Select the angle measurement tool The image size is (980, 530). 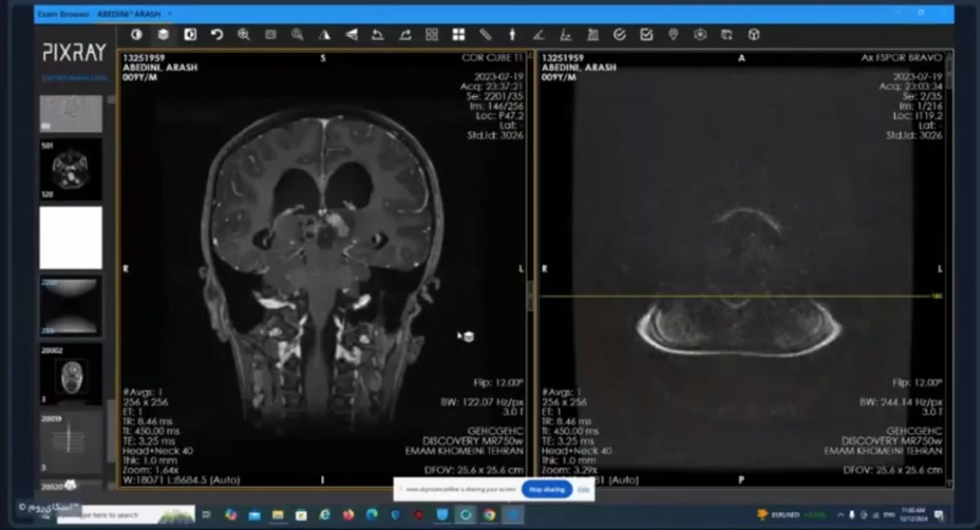(x=539, y=34)
